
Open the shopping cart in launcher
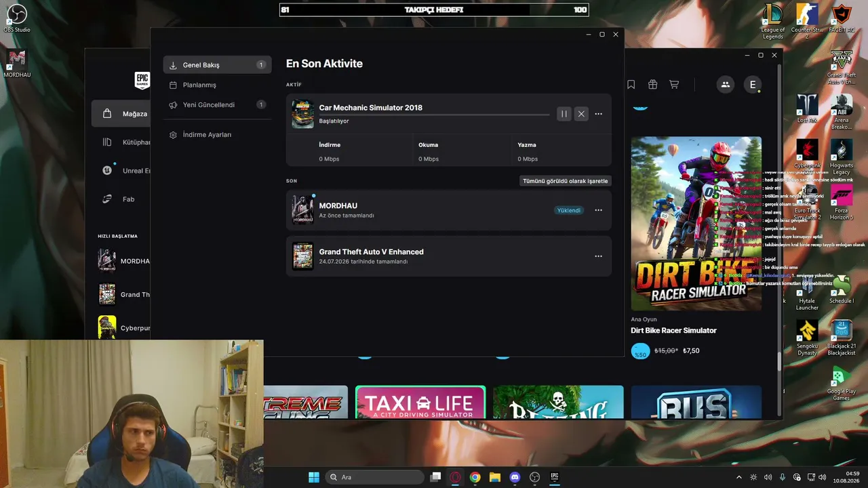674,85
